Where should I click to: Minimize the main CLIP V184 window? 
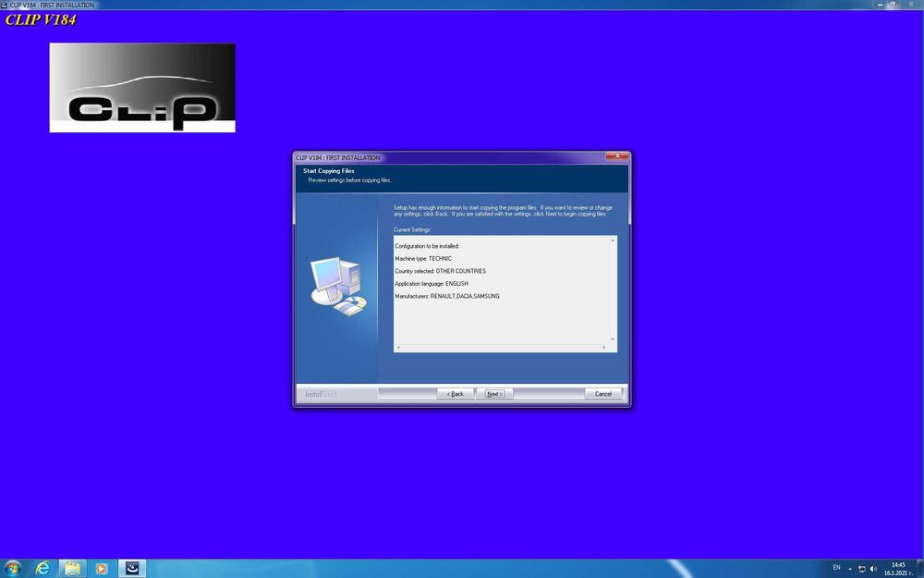point(881,5)
